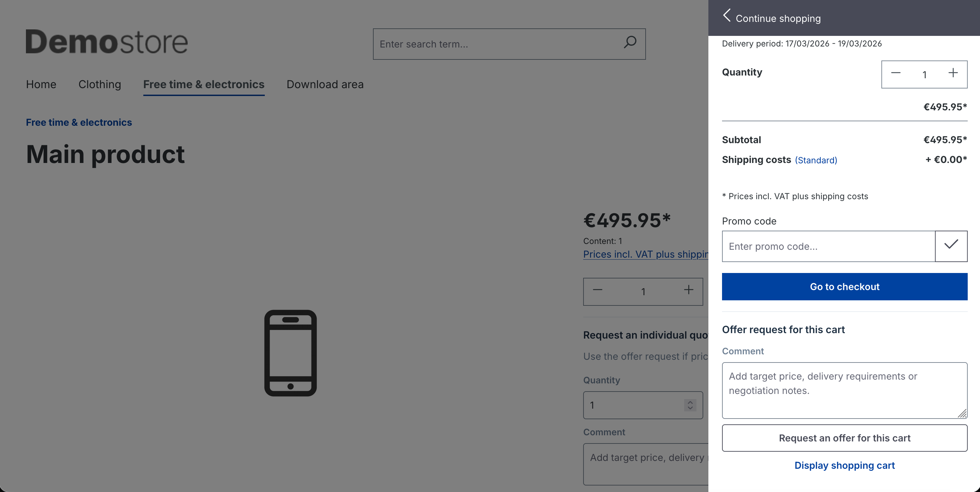The width and height of the screenshot is (980, 492).
Task: Open the Clothing menu item
Action: (100, 84)
